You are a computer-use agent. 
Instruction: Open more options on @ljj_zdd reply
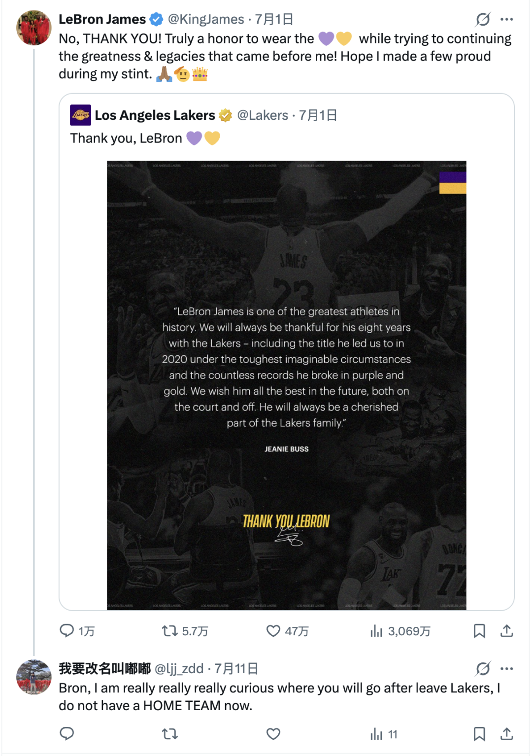507,669
